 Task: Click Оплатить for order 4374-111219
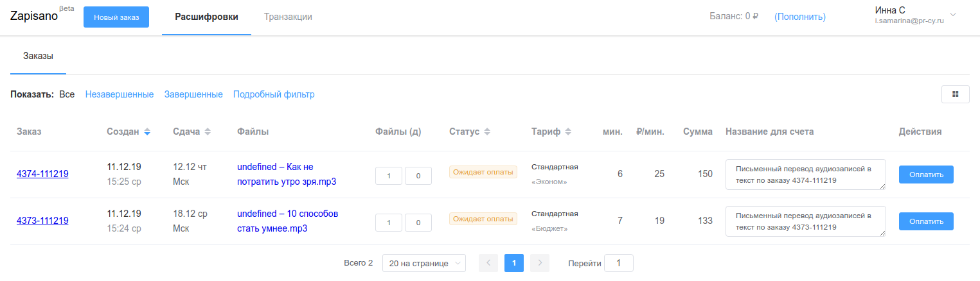click(x=926, y=175)
